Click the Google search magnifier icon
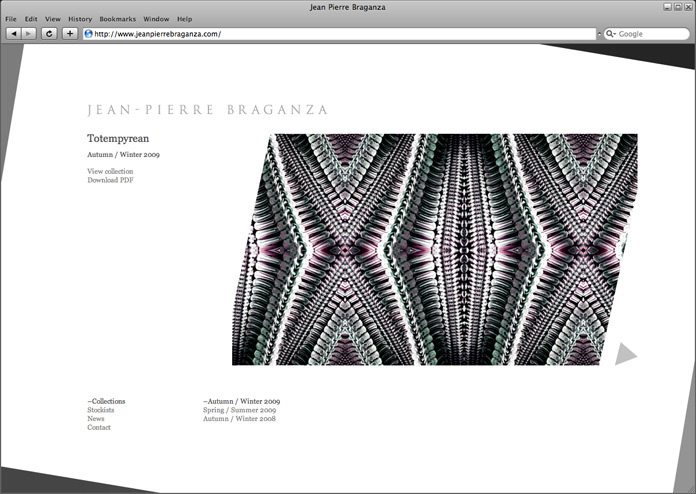The height and width of the screenshot is (494, 696). pyautogui.click(x=610, y=34)
